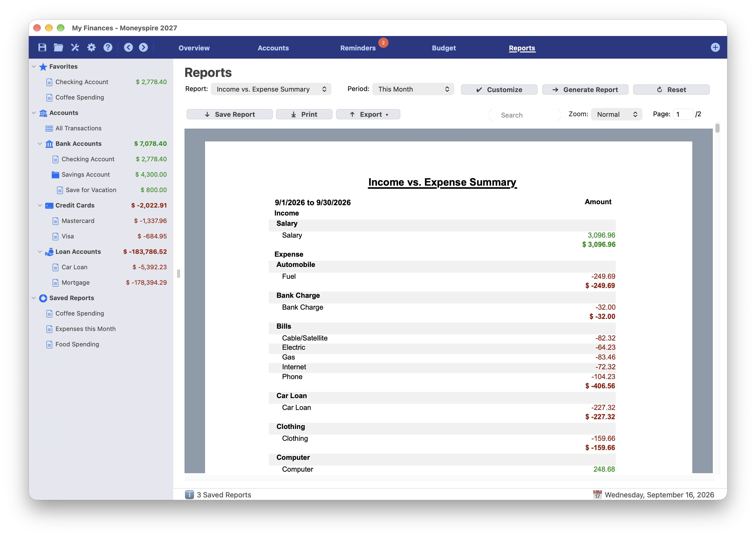Screen dimensions: 756x538
Task: Click the Generate Report button
Action: 585,89
